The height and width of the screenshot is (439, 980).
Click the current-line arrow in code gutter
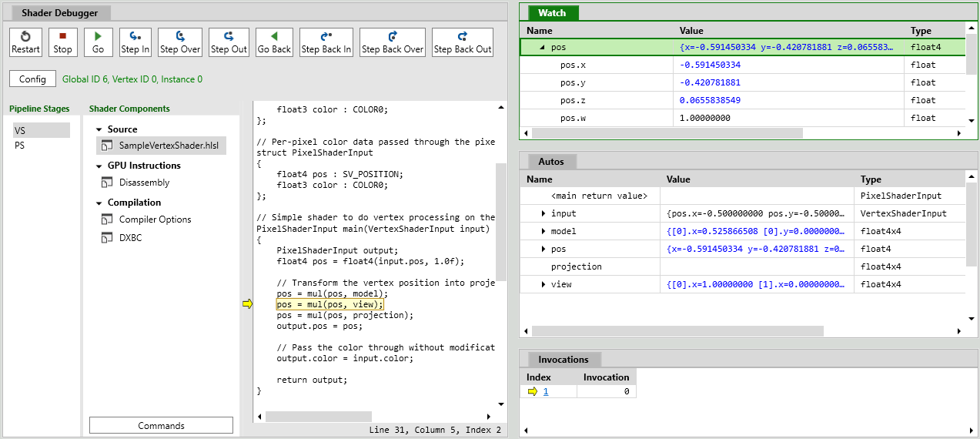pos(247,304)
